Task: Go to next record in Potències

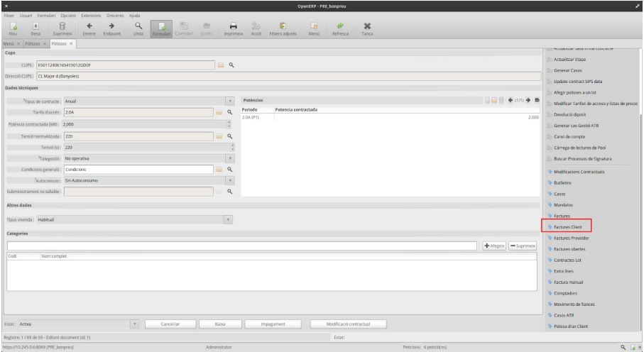Action: click(x=528, y=101)
